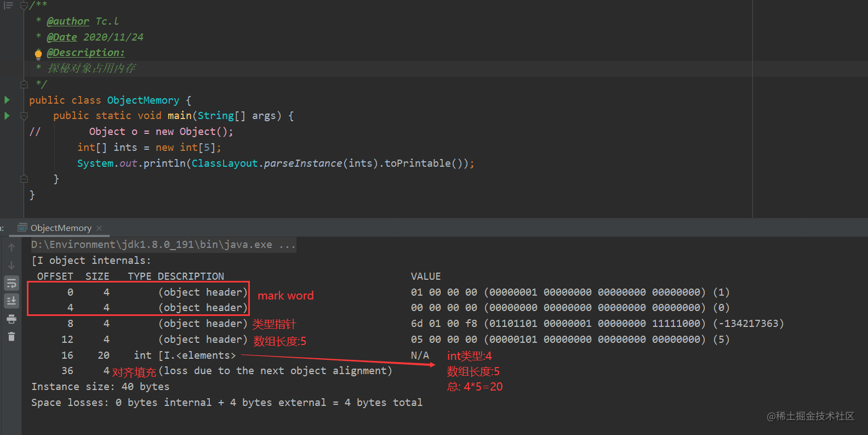Click the commented-out 'Object o = new Object();' line
This screenshot has width=868, height=435.
[x=161, y=132]
